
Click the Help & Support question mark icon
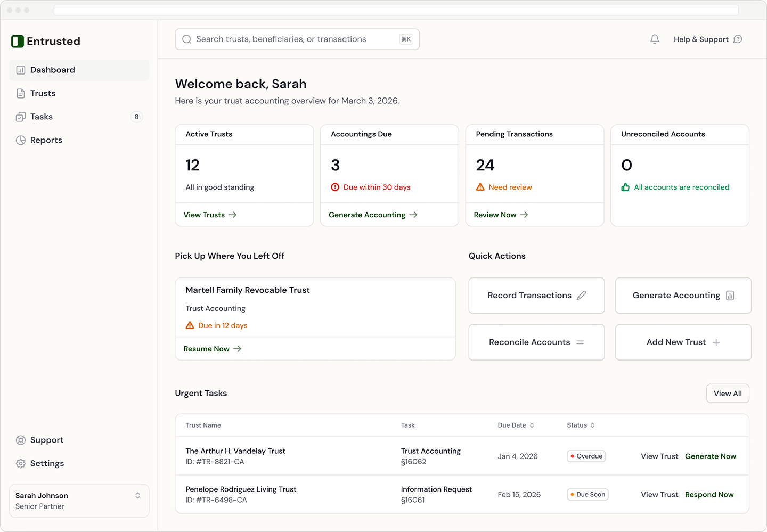coord(738,39)
